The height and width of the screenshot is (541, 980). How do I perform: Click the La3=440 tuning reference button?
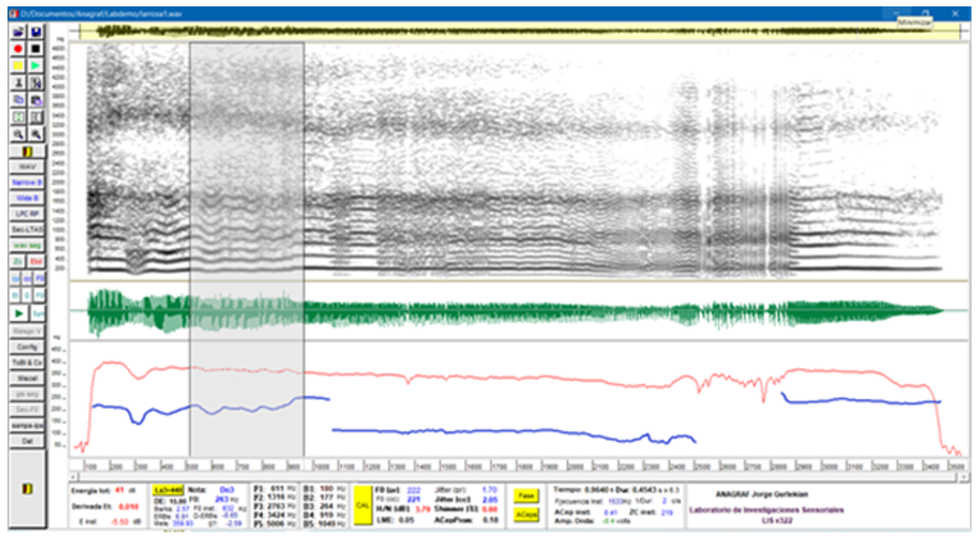[x=168, y=490]
